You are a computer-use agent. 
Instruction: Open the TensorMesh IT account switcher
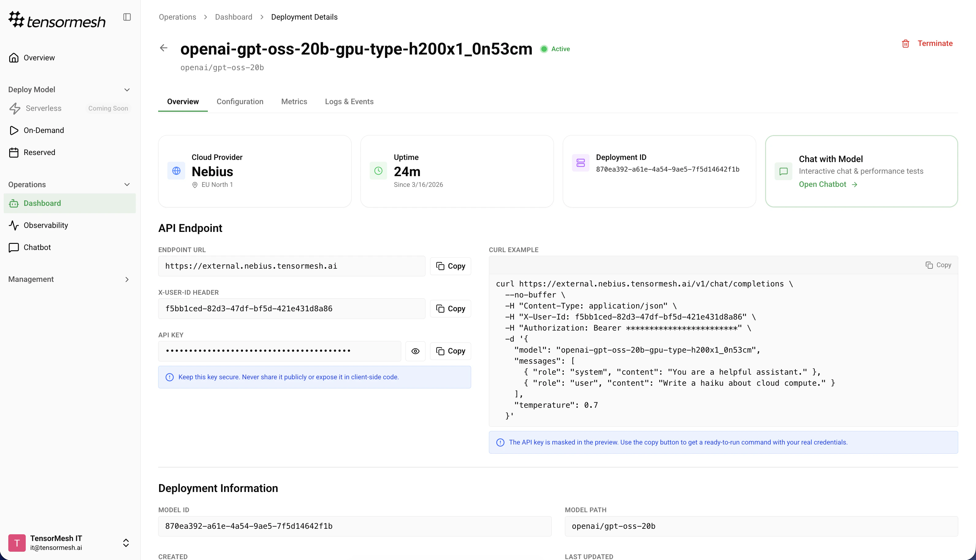[125, 543]
